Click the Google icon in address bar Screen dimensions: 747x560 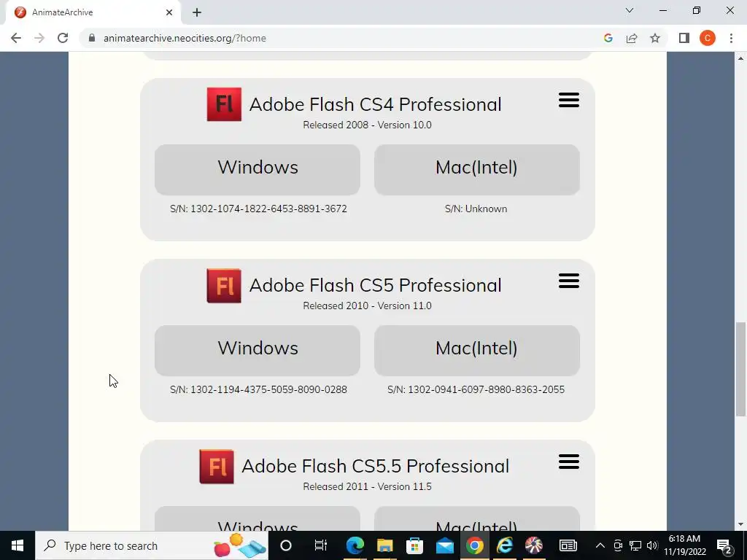[608, 38]
